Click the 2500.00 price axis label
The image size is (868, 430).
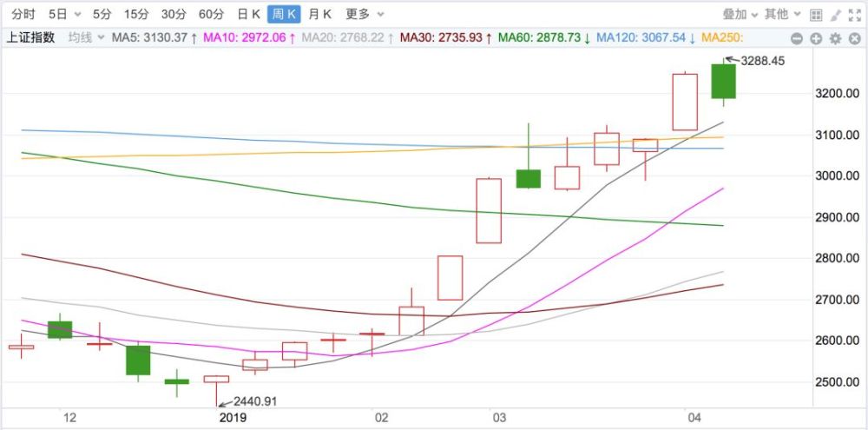pos(839,382)
